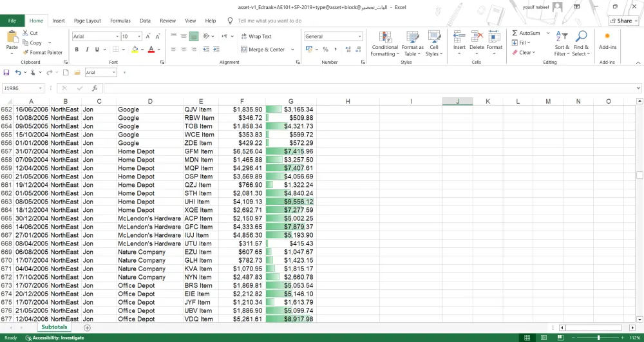Apply Comma Style number format

[336, 49]
